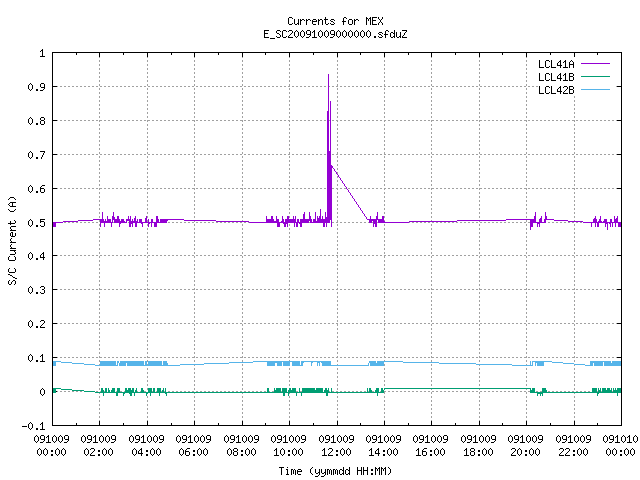
Task: Click the x-axis label 'Time (yymmdd HH:MM)'
Action: click(335, 471)
